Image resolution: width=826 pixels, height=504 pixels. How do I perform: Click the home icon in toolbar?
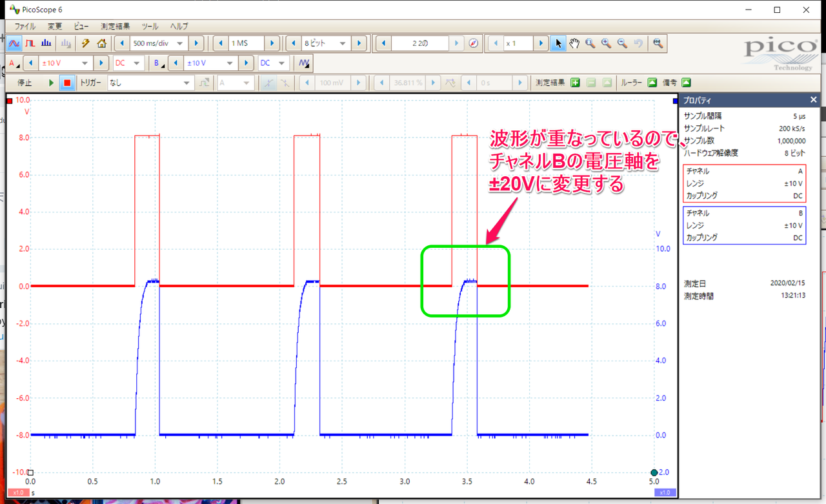[101, 43]
